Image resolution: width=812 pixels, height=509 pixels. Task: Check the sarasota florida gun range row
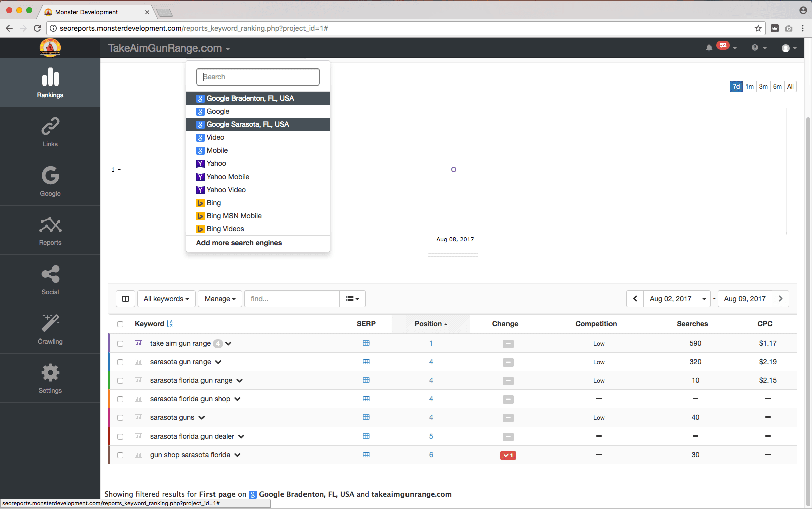120,381
